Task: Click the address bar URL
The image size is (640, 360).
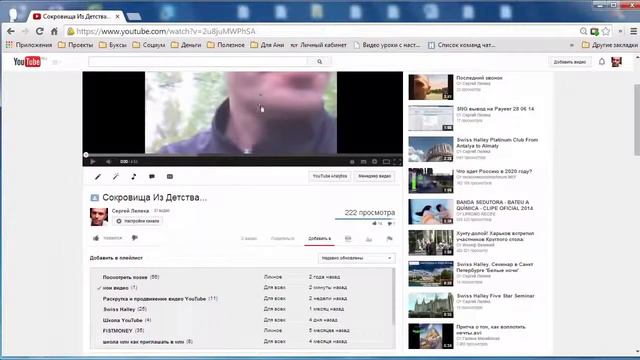Action: 166,31
